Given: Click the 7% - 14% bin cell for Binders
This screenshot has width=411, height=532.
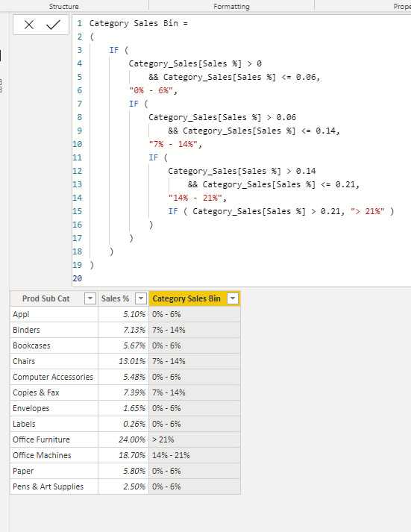Looking at the screenshot, I should pos(195,330).
